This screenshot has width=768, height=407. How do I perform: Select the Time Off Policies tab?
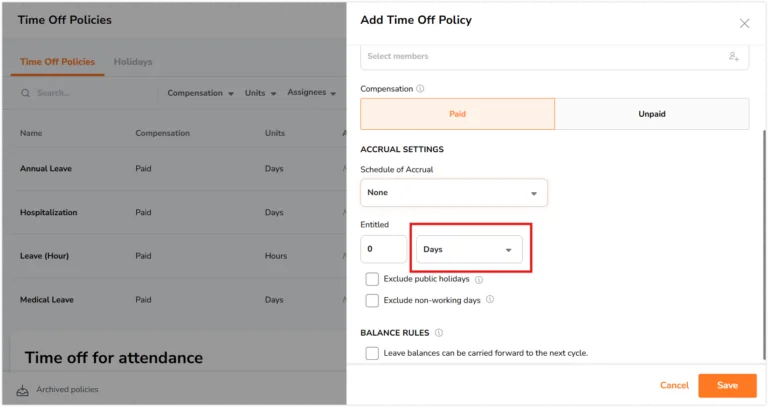click(x=57, y=62)
